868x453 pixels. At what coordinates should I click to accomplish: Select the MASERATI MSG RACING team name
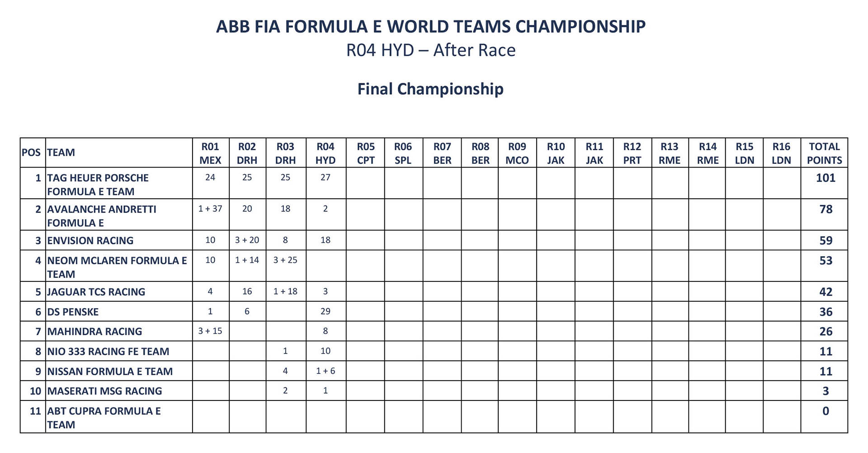[x=104, y=391]
